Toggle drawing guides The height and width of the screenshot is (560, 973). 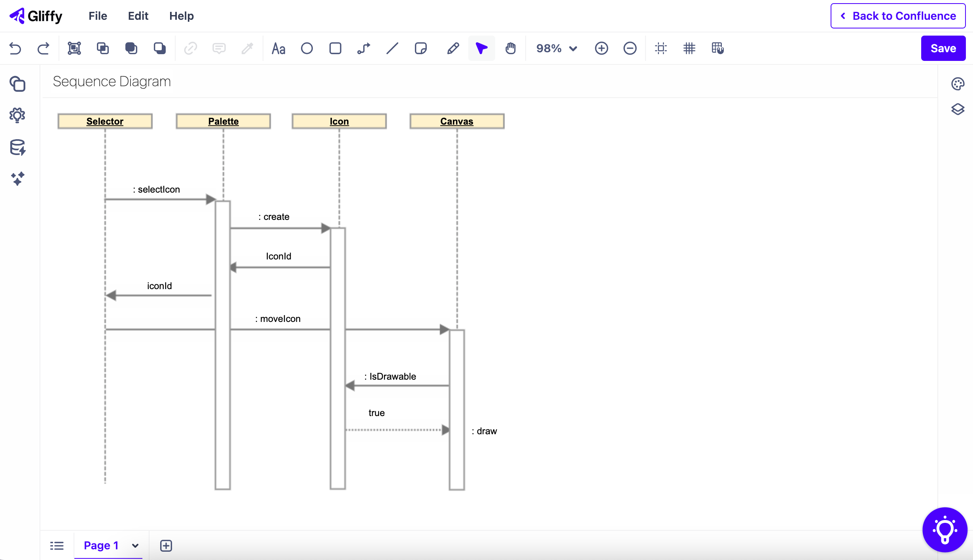tap(661, 48)
